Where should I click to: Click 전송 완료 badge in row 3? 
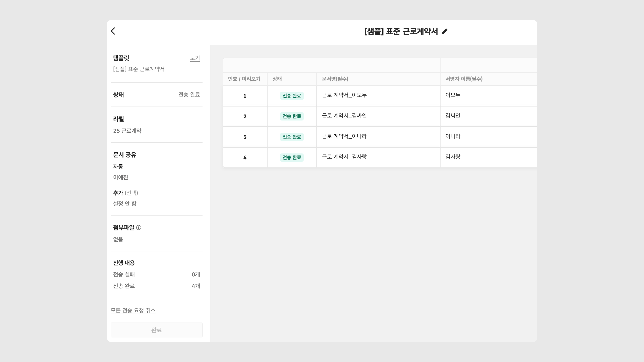pos(291,137)
